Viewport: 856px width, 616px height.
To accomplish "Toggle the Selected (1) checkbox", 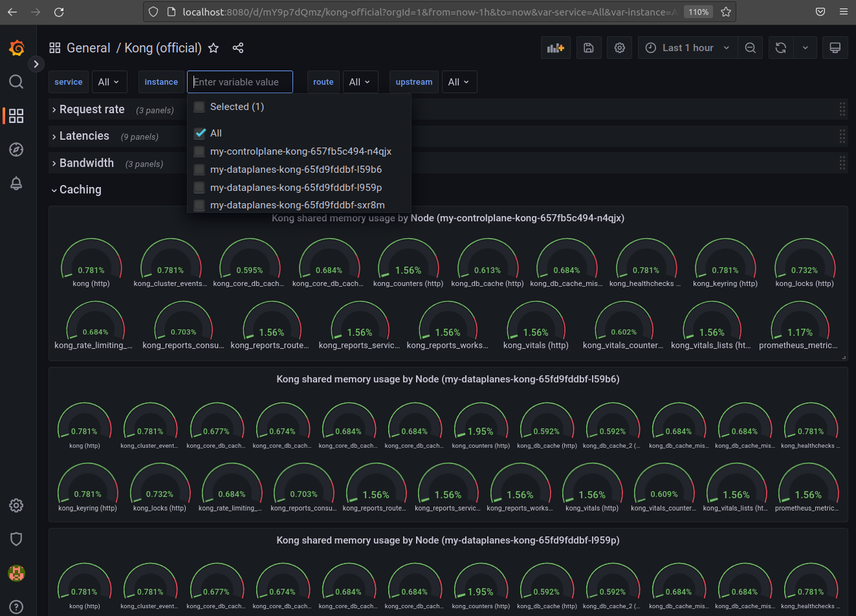I will [x=199, y=107].
